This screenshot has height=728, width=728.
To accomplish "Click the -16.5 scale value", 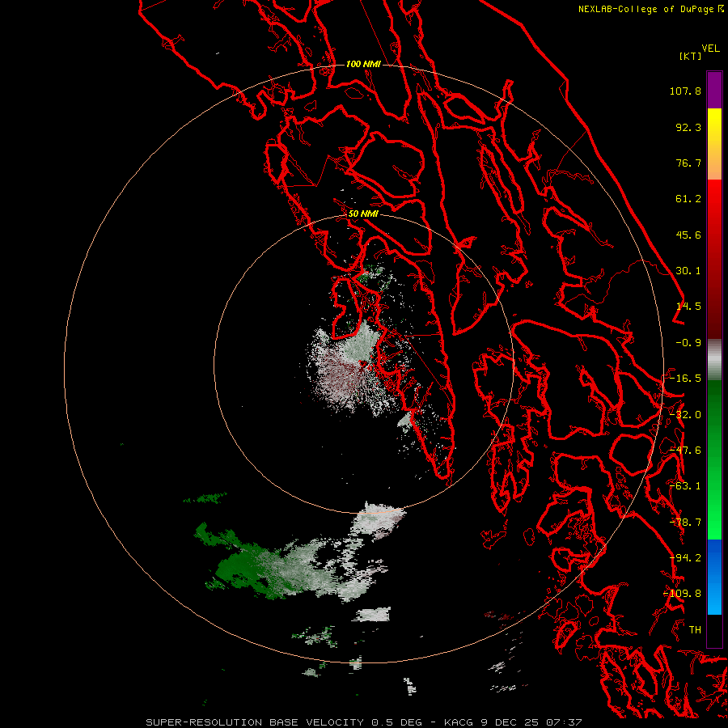I will [x=685, y=379].
